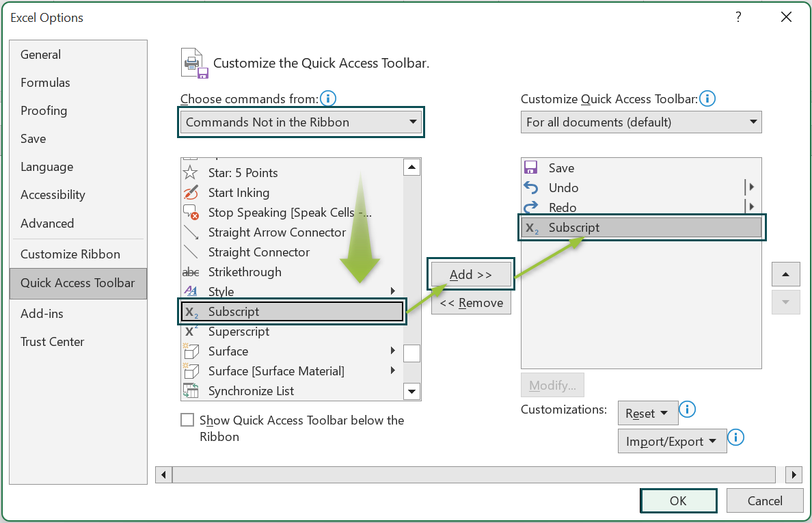The image size is (812, 523).
Task: Click the Save floppy icon in toolbar list
Action: pyautogui.click(x=531, y=167)
